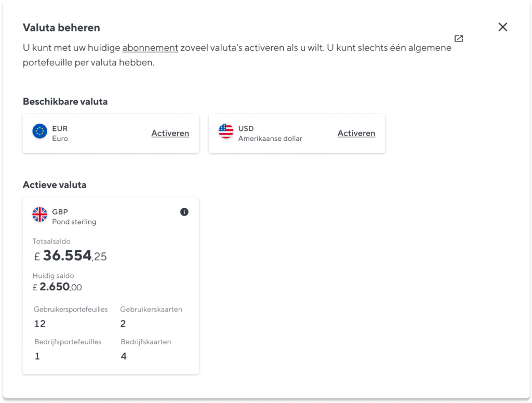Show info for the GBP currency
The image size is (532, 403).
[184, 212]
